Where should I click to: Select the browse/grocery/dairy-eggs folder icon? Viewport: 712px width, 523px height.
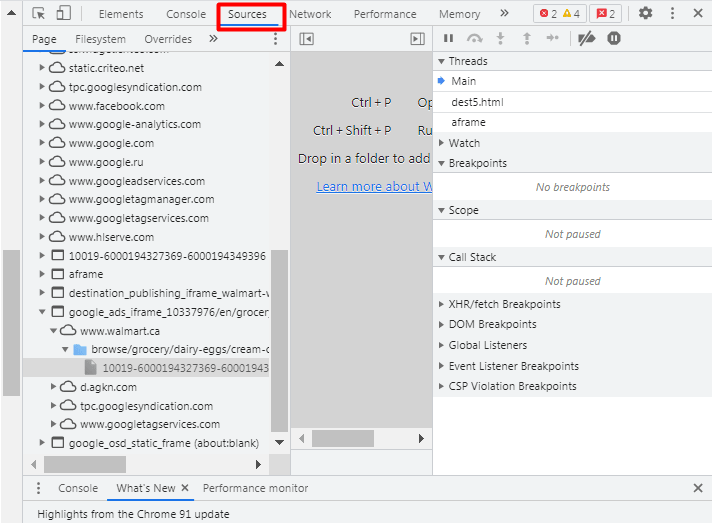[x=80, y=350]
